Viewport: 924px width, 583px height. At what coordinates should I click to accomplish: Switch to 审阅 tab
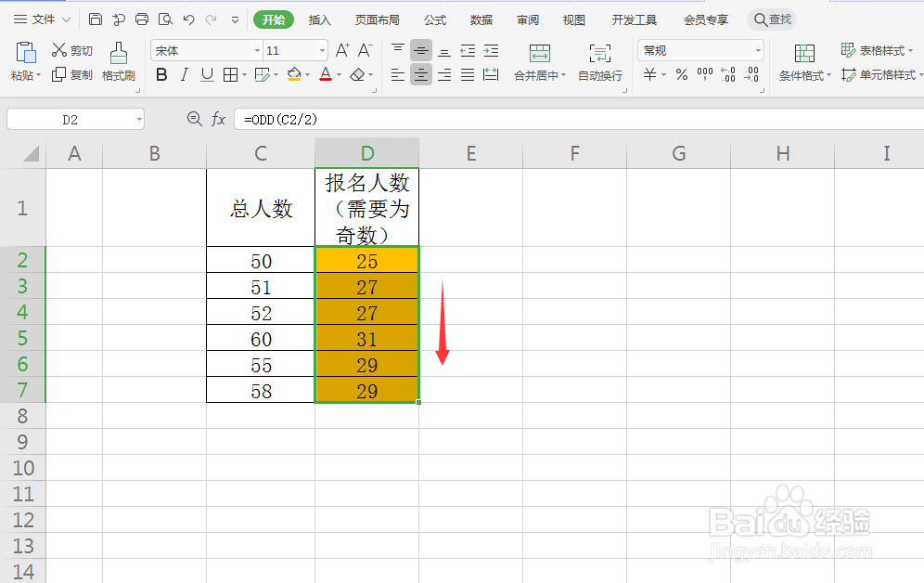528,20
